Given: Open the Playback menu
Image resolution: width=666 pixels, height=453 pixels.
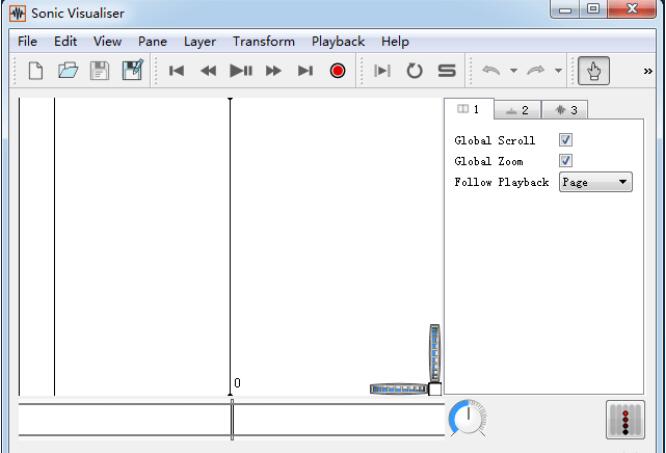Looking at the screenshot, I should coord(338,41).
